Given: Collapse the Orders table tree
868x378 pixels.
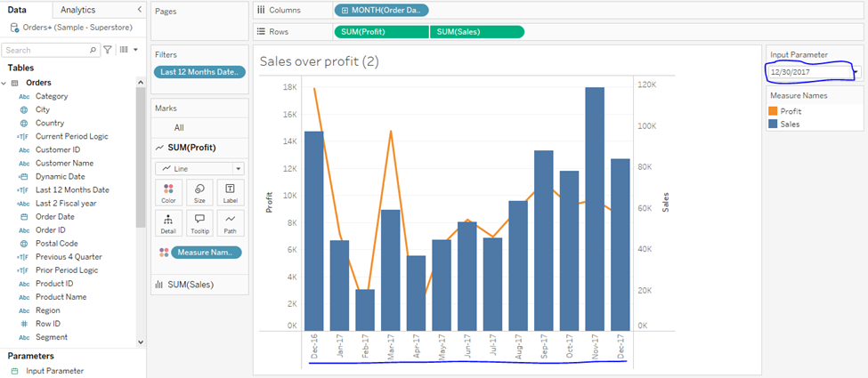Looking at the screenshot, I should coord(6,83).
